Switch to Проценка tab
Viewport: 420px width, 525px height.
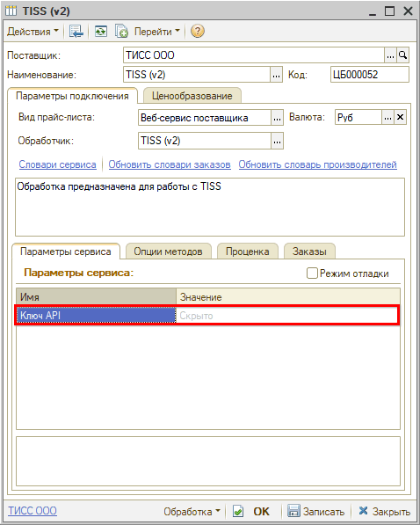pyautogui.click(x=248, y=252)
